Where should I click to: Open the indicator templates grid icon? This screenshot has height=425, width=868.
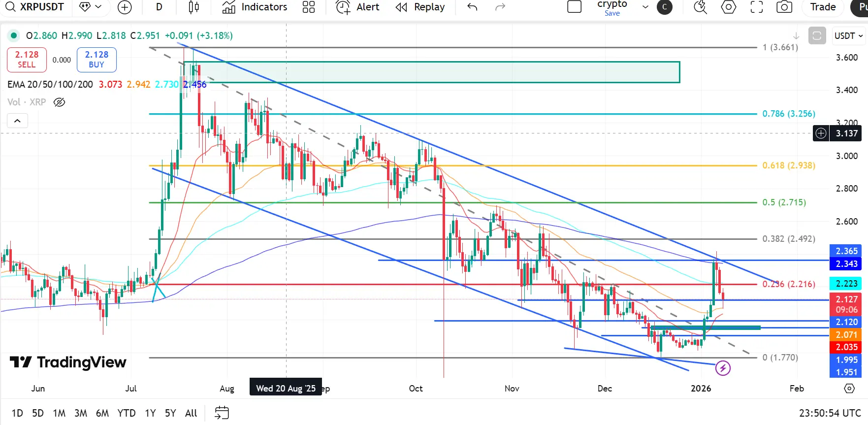(x=309, y=7)
